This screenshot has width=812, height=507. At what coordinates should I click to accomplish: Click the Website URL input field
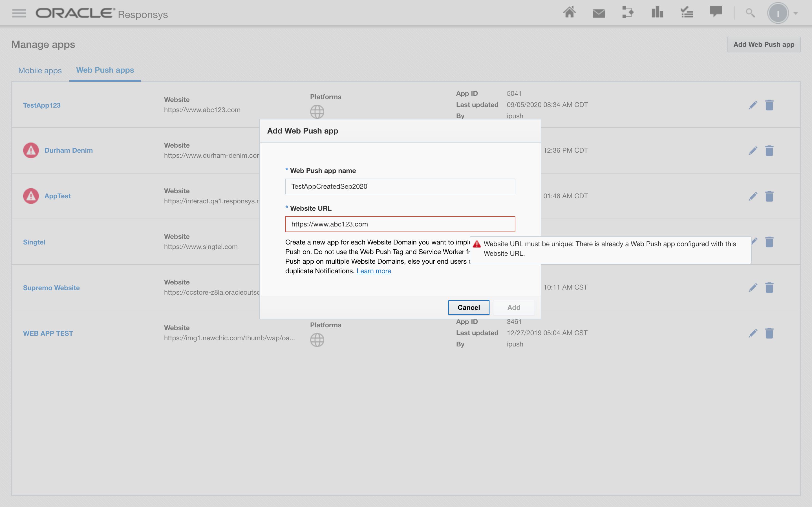(x=400, y=224)
